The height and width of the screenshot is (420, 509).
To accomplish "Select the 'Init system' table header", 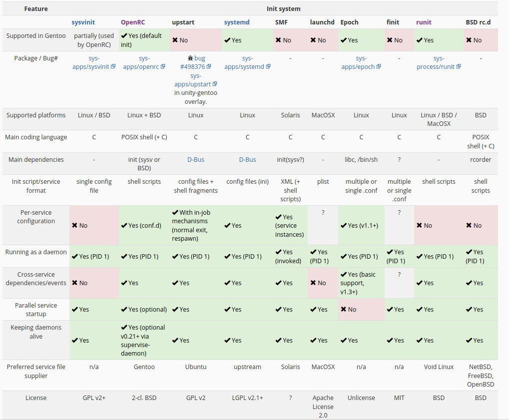I will (283, 9).
